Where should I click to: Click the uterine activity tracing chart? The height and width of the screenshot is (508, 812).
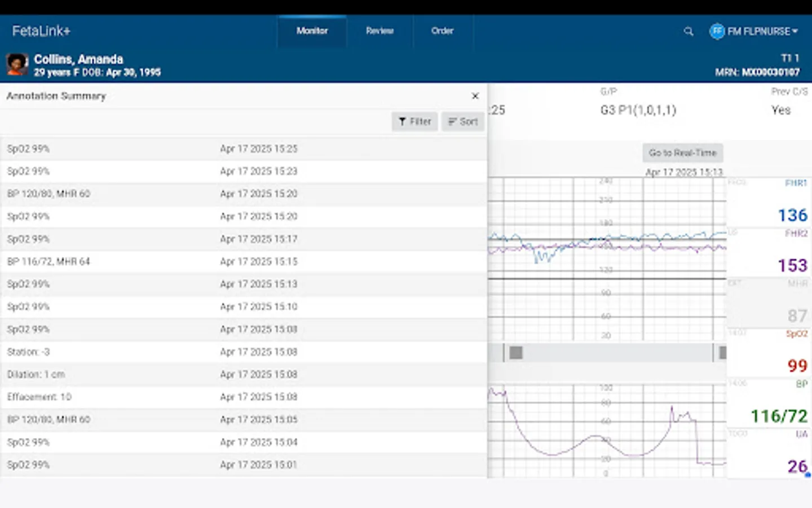(607, 431)
